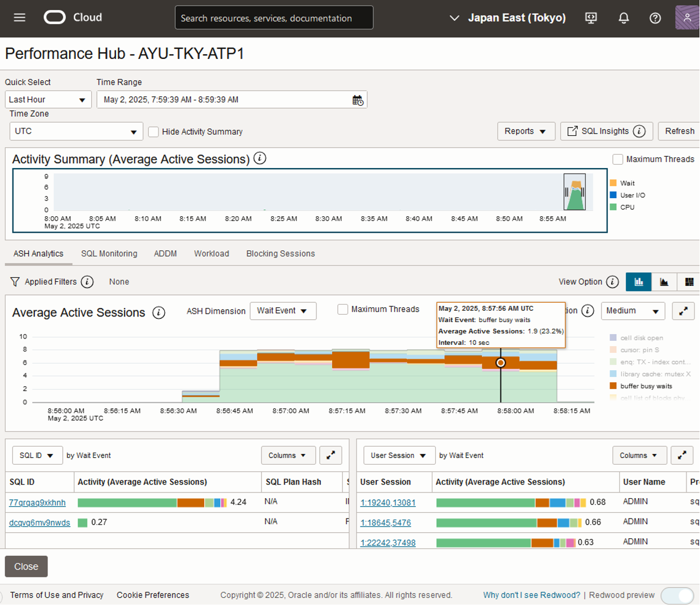The image size is (700, 608).
Task: Open the Quick Select Last Hour dropdown
Action: point(48,99)
